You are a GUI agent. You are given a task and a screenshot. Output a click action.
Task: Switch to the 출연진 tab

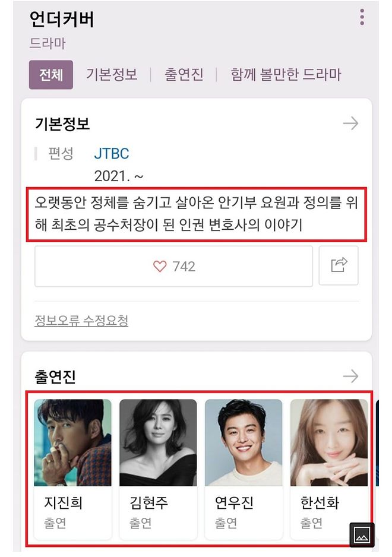184,75
